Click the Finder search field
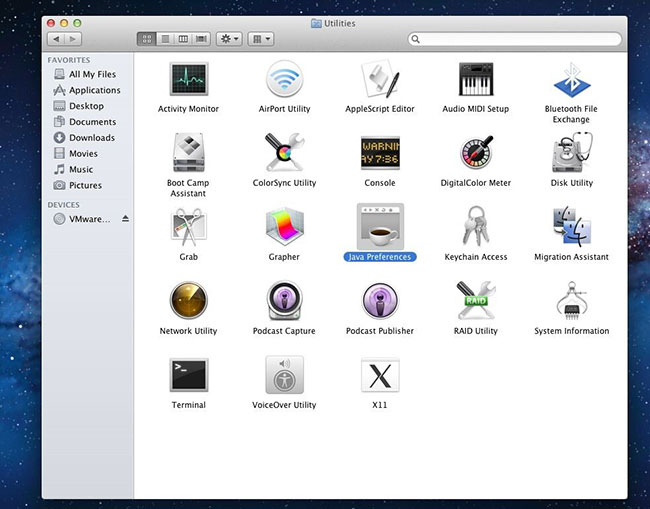 [x=514, y=39]
